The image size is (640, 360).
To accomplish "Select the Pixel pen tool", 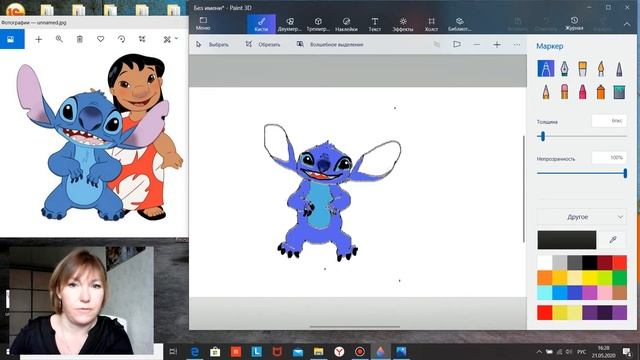I will 619,69.
